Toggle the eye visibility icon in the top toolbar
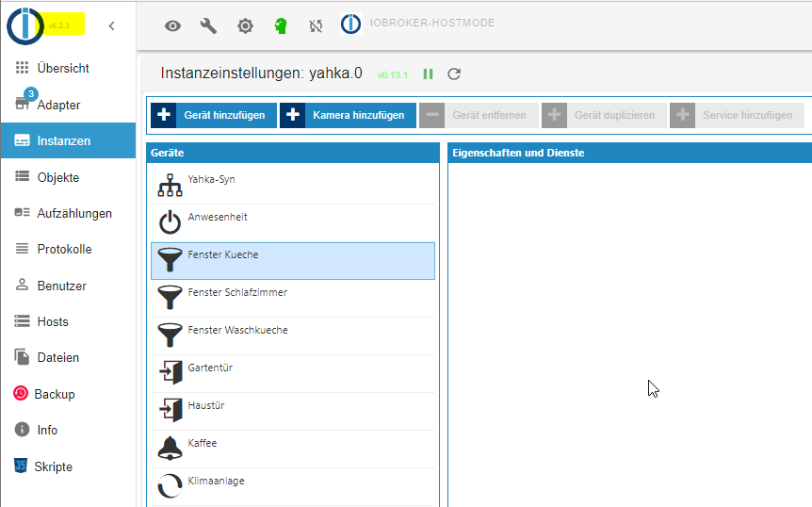The height and width of the screenshot is (507, 812). click(173, 25)
